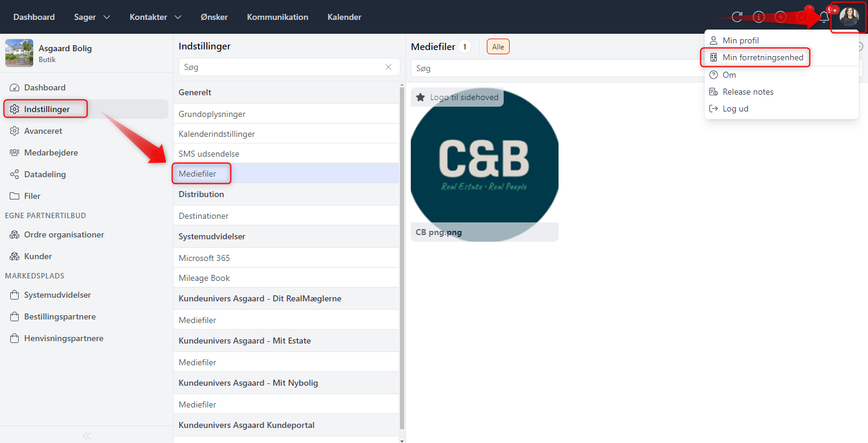Click the settings list scroll-up arrow
Screen dimensions: 868x443
click(x=402, y=84)
